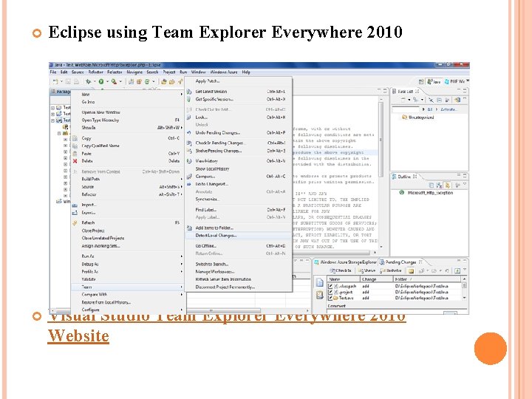532x399 pixels.
Task: Open the Outline view menu chevron
Action: click(x=465, y=185)
